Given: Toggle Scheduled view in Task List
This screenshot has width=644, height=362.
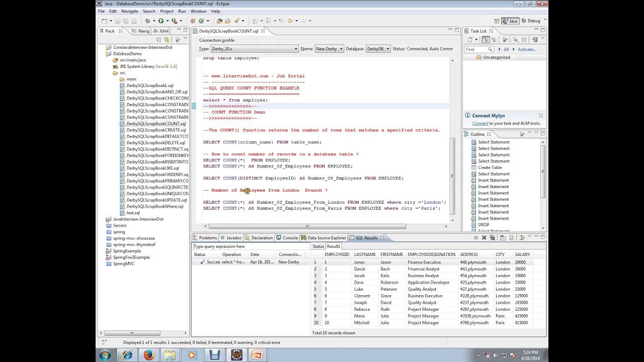Looking at the screenshot, I should point(494,39).
